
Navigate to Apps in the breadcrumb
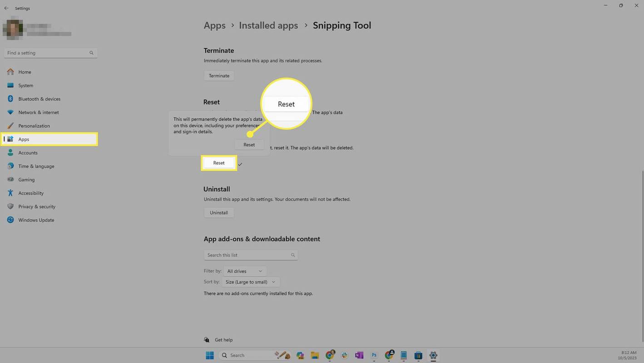(x=215, y=25)
